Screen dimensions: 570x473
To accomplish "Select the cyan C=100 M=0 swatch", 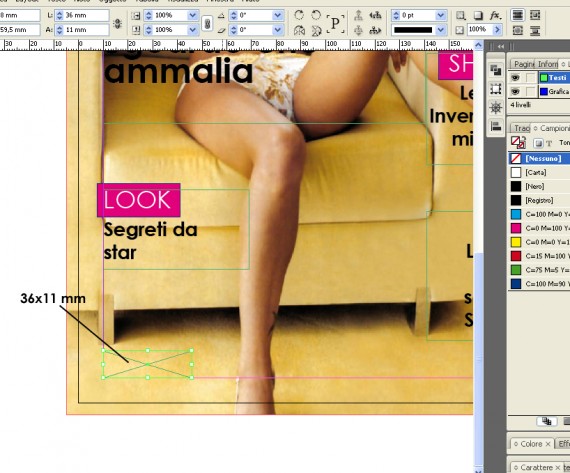I will tap(539, 214).
